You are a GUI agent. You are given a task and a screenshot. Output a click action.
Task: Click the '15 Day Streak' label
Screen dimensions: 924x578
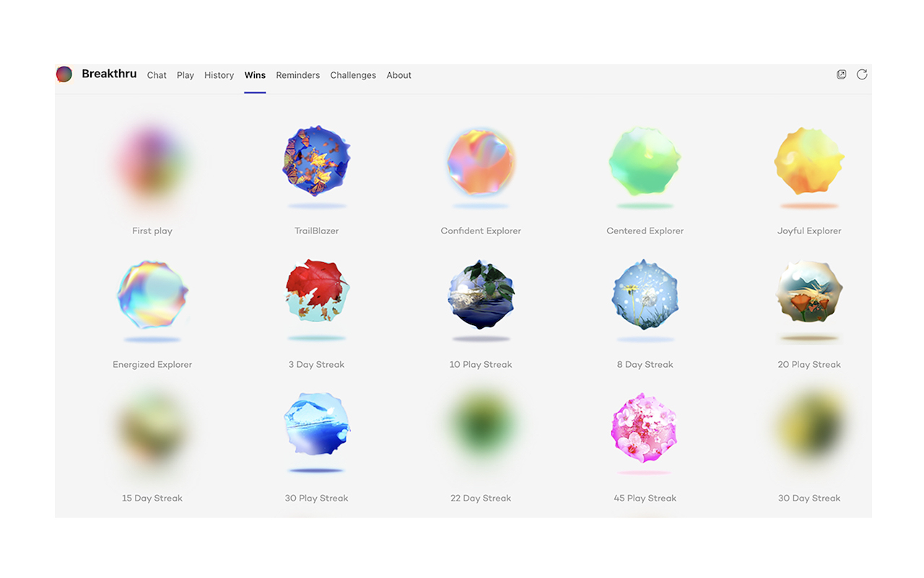click(152, 499)
